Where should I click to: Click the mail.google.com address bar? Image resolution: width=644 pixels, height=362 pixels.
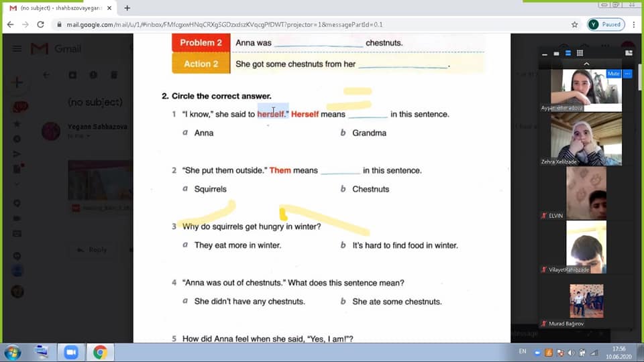[x=312, y=25]
